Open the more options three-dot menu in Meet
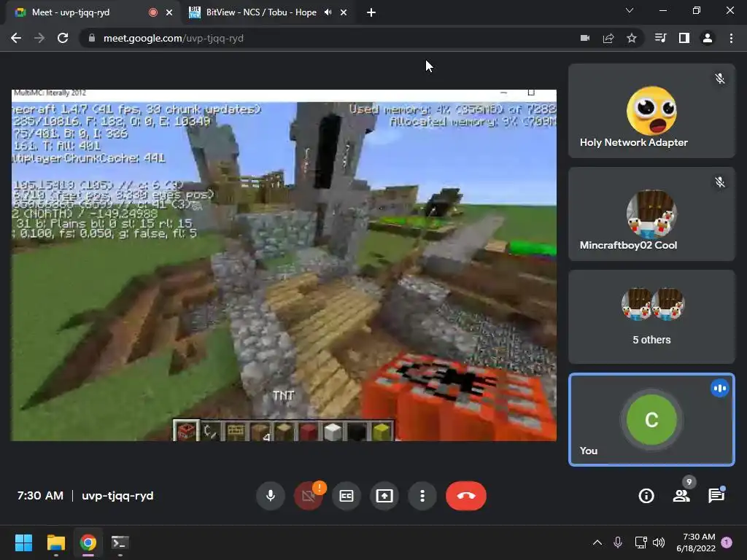 tap(422, 496)
